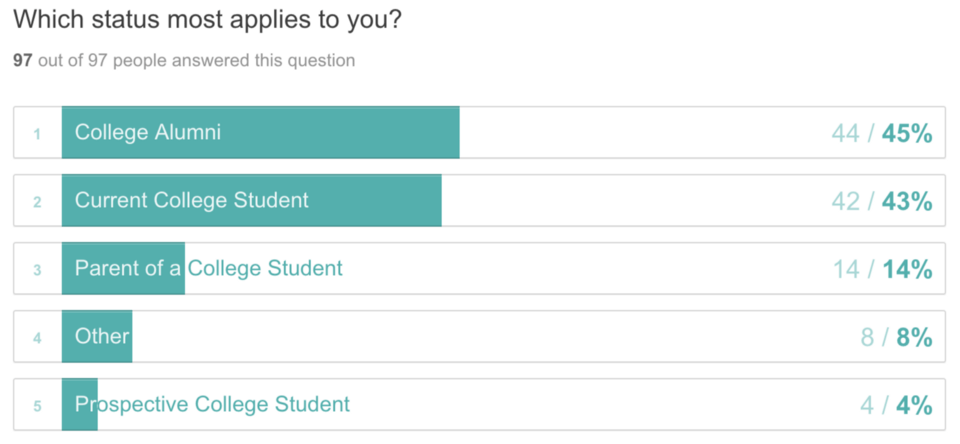Click row number 3 beside Parent of a College Student
The height and width of the screenshot is (444, 960).
37,269
